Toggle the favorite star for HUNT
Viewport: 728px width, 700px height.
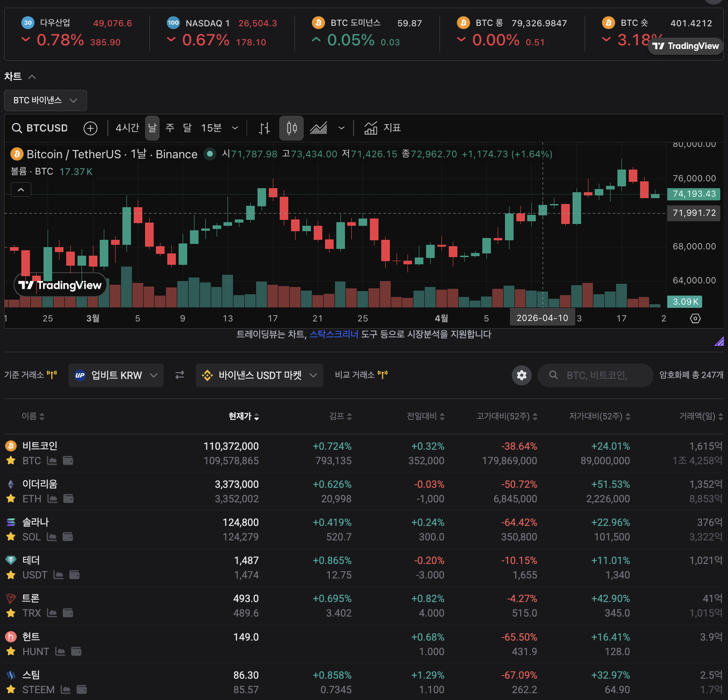tap(11, 651)
